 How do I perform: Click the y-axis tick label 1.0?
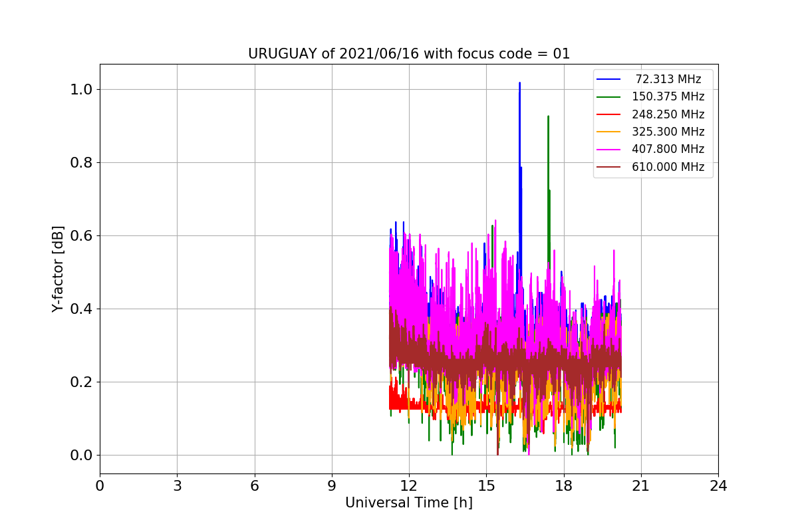tap(81, 90)
